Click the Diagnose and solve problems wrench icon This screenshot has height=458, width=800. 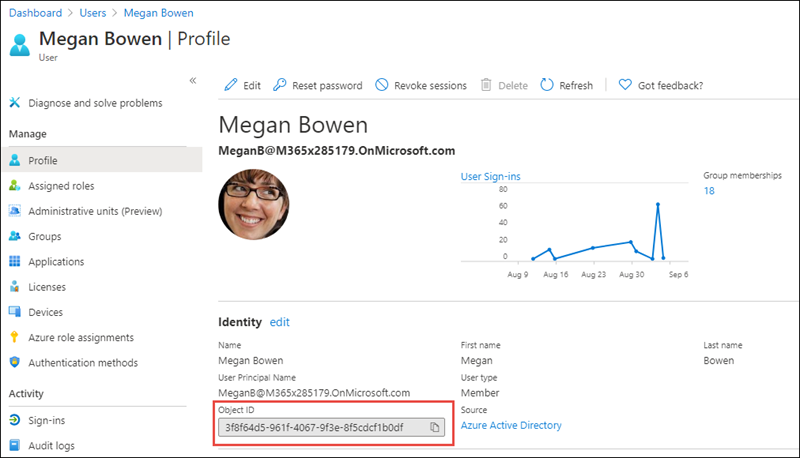[x=15, y=103]
